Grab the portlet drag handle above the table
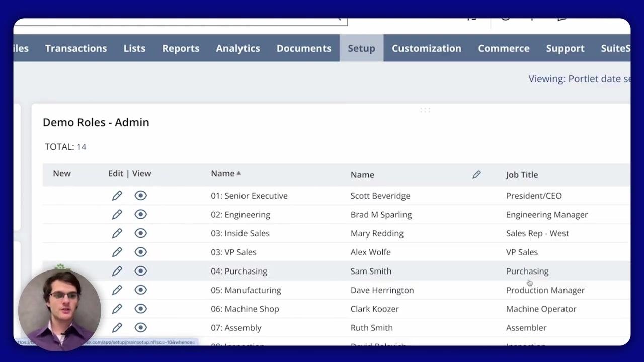644x362 pixels. (x=425, y=110)
